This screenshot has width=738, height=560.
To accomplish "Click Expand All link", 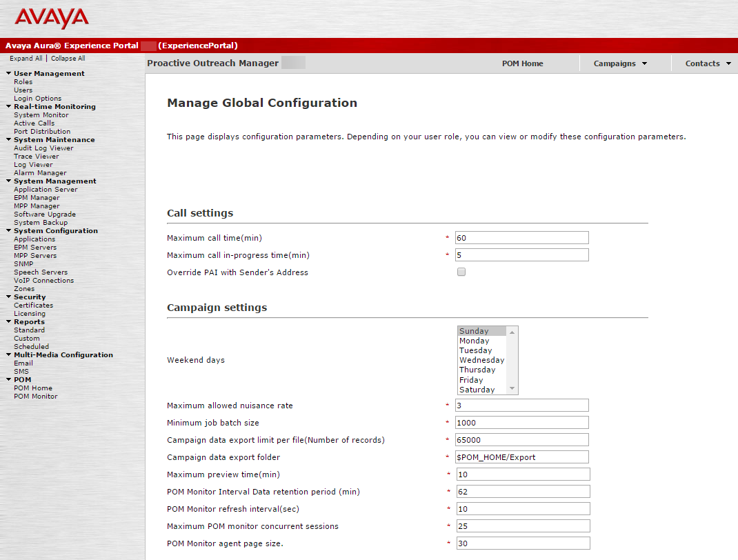I will click(26, 59).
